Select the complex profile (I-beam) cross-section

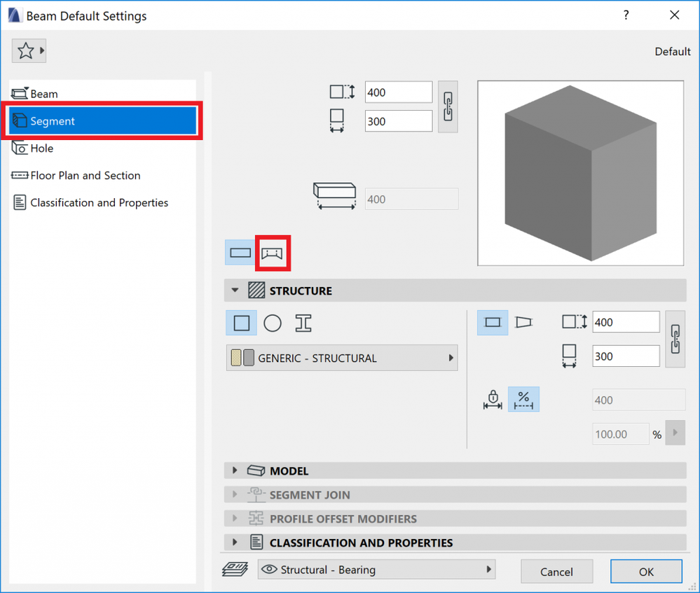(303, 323)
